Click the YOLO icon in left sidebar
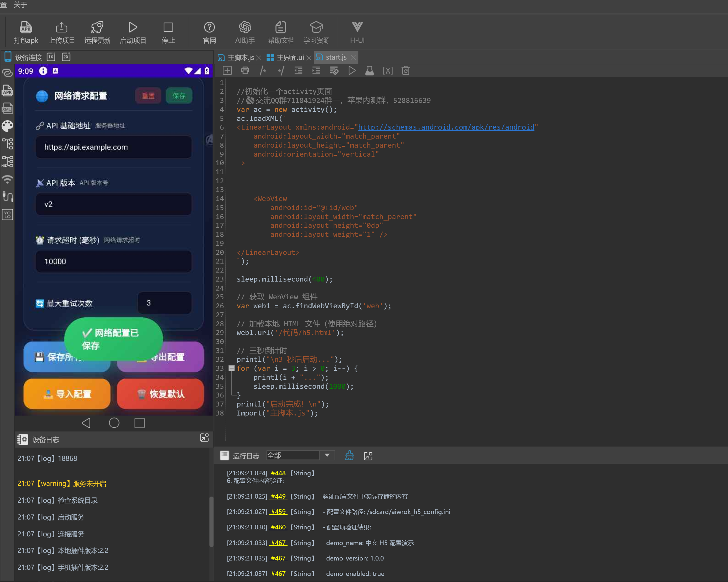The image size is (728, 582). [8, 214]
